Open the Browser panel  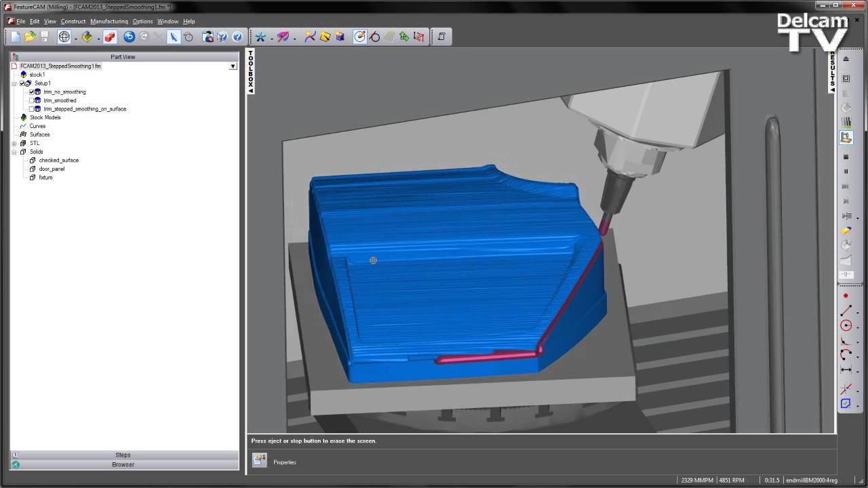point(124,464)
